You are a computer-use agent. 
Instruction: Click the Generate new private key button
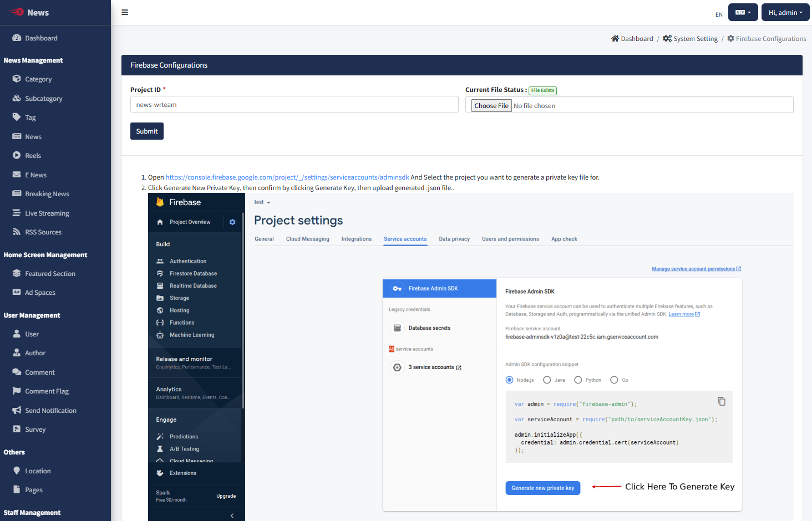543,488
